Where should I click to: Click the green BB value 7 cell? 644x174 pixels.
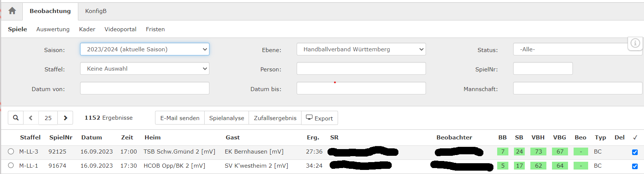tap(503, 151)
